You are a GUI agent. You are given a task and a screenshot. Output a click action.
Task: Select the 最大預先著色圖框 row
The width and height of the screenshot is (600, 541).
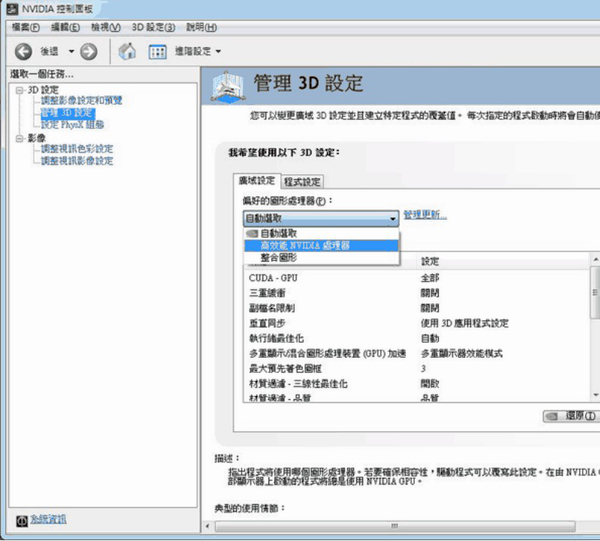pyautogui.click(x=417, y=369)
